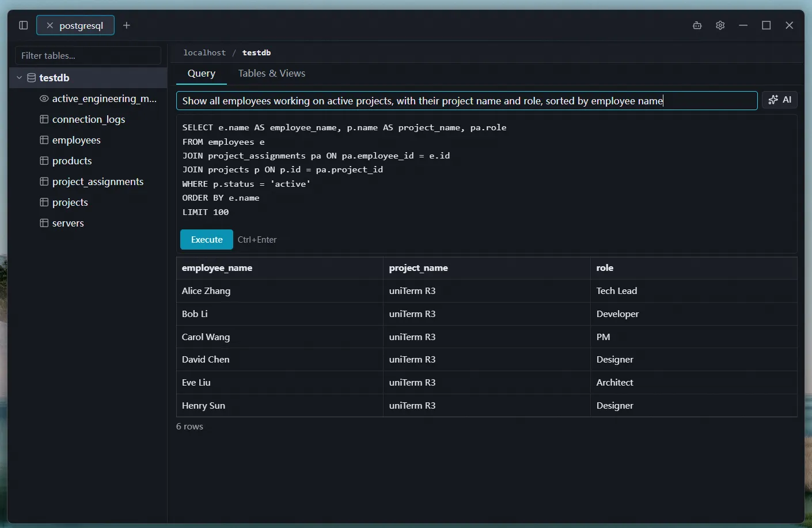The width and height of the screenshot is (812, 528).
Task: Collapse the testdb tree chevron
Action: pos(19,77)
